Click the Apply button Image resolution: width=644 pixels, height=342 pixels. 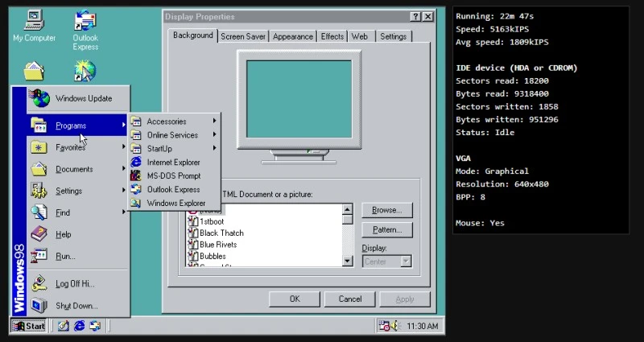[x=405, y=299]
